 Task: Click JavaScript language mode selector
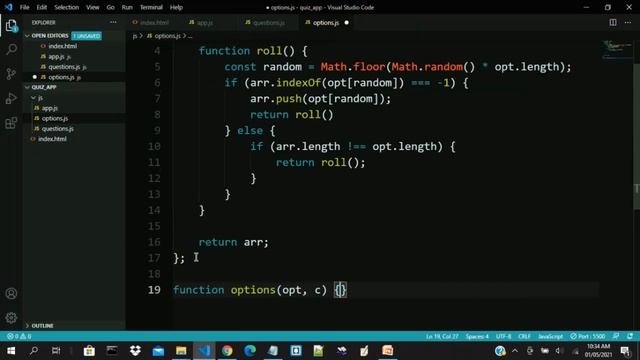(x=550, y=336)
